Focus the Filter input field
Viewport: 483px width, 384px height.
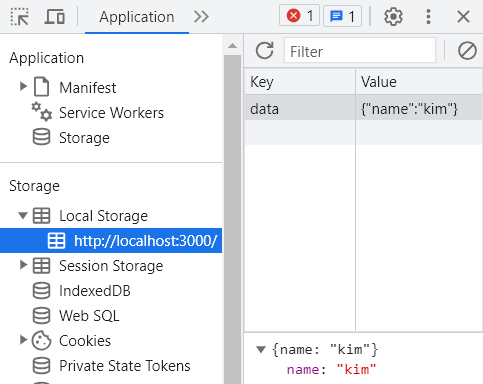(x=360, y=51)
